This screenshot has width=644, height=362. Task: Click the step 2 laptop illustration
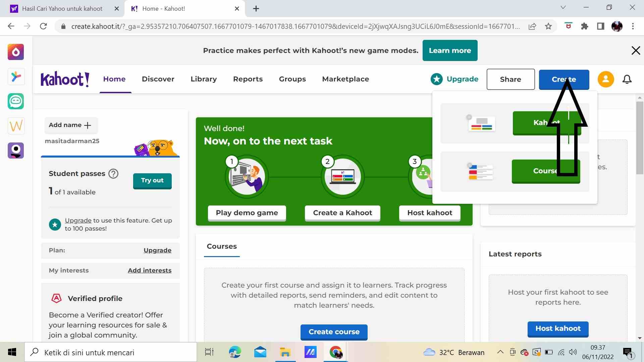pos(342,177)
